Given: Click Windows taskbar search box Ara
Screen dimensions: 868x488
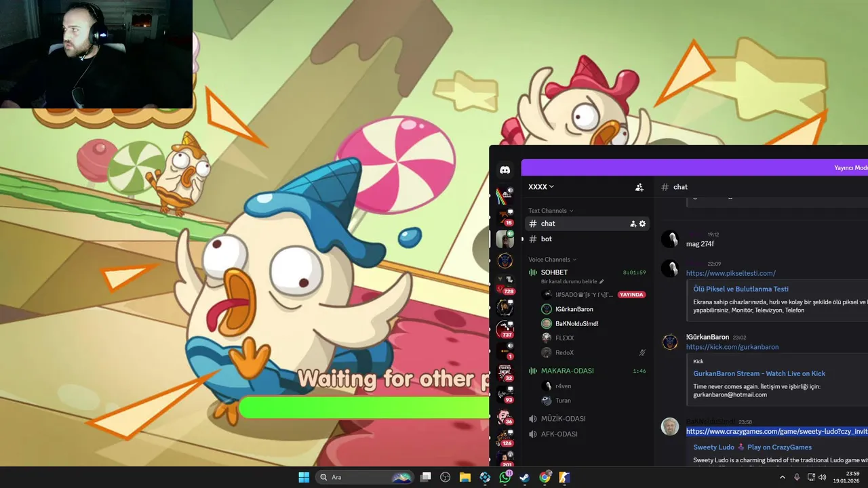Looking at the screenshot, I should click(365, 477).
